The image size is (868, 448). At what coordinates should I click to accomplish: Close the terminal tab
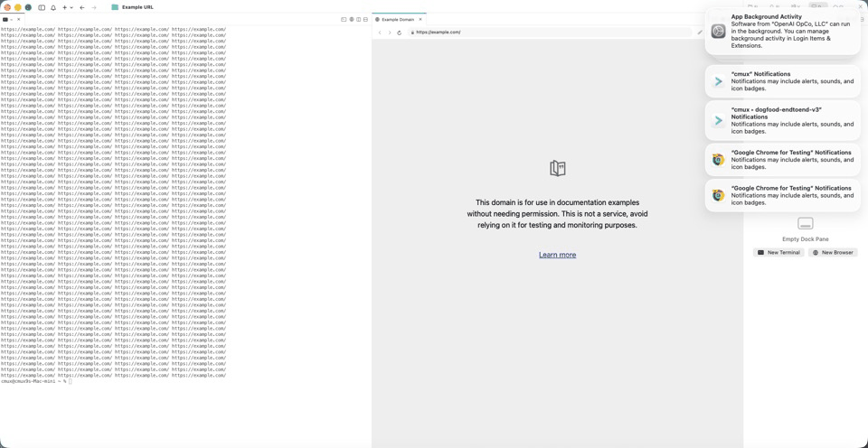tap(18, 19)
